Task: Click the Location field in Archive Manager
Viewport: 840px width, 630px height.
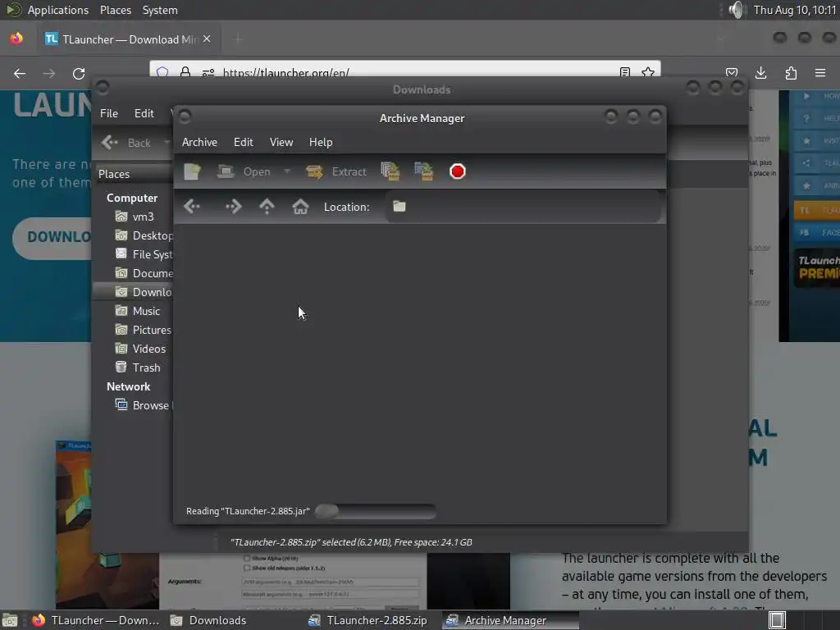Action: point(523,206)
